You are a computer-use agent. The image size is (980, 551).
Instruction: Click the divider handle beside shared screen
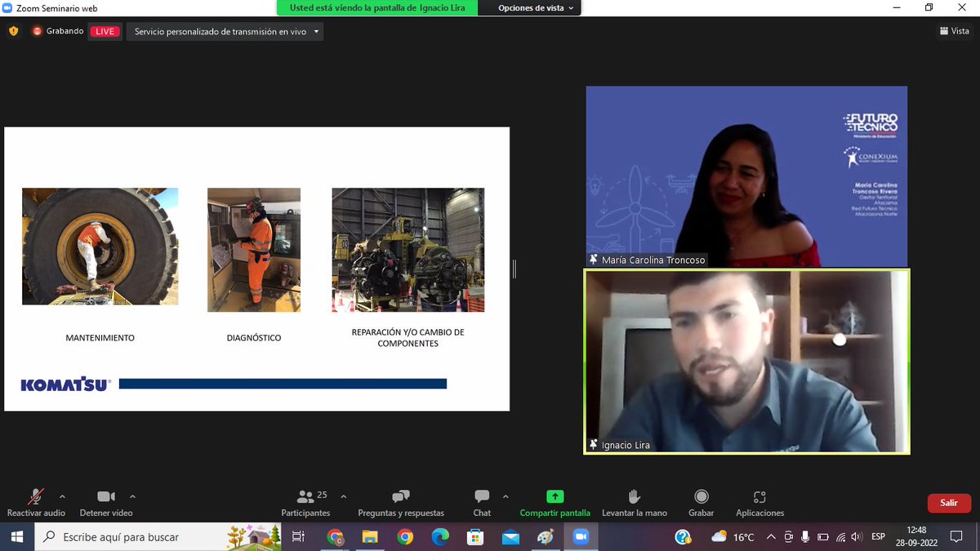point(514,269)
